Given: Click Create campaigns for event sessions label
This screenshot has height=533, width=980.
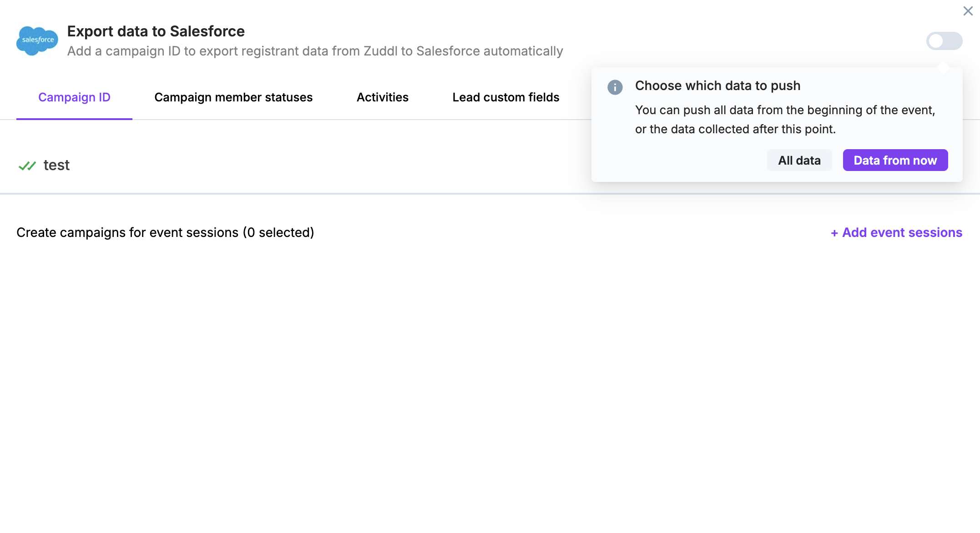Looking at the screenshot, I should tap(165, 232).
